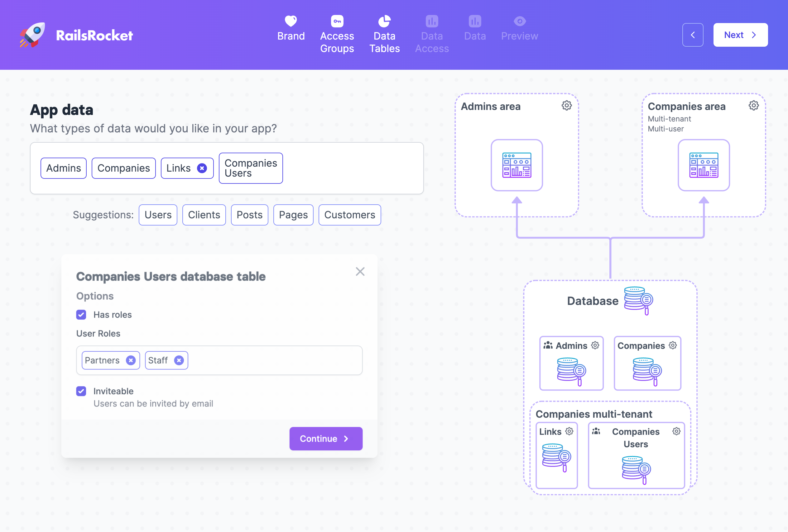The image size is (788, 532).
Task: Remove the Links tag with its x icon
Action: click(202, 168)
